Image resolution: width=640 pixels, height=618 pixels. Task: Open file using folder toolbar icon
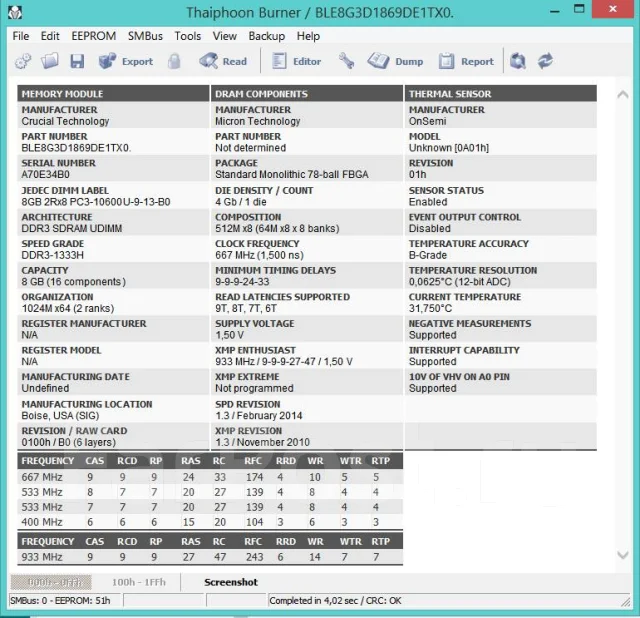coord(50,62)
